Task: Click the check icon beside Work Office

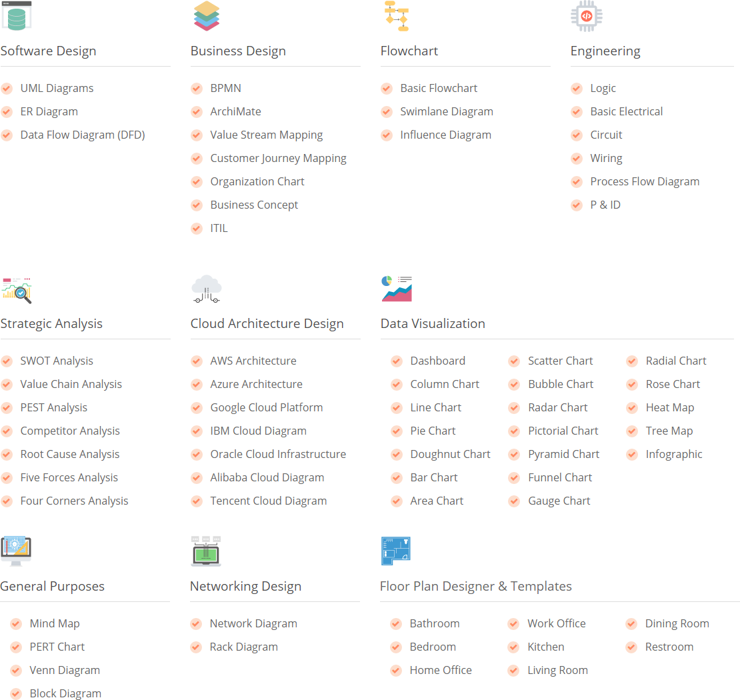Action: pyautogui.click(x=514, y=624)
